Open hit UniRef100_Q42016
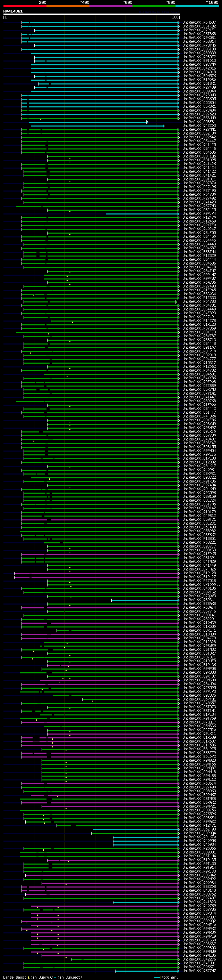The height and width of the screenshot is (980, 222). pos(199,68)
